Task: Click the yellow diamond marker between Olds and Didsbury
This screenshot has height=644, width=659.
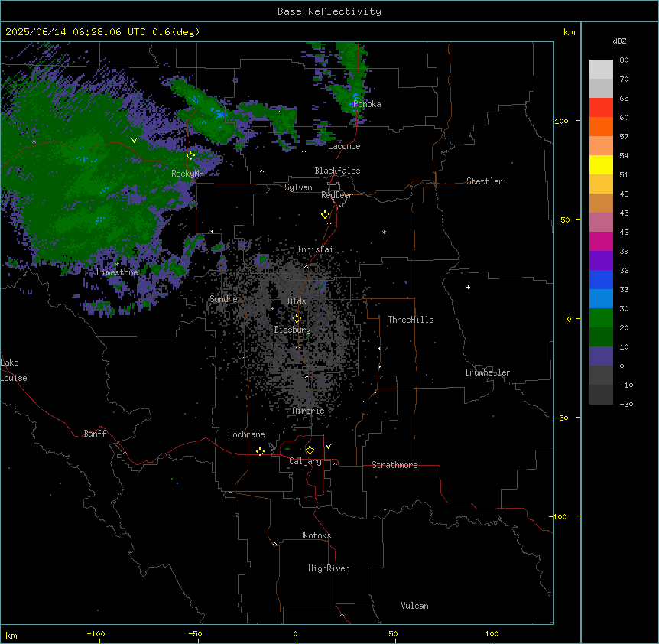Action: pos(297,319)
